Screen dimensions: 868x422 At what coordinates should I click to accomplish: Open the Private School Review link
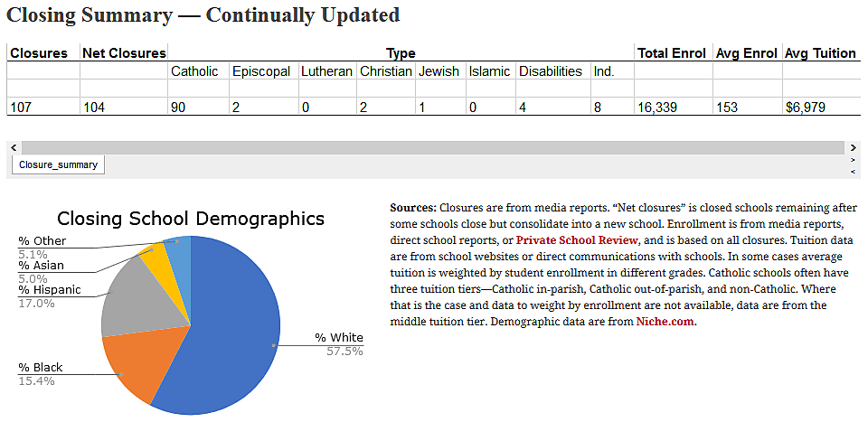[x=577, y=240]
